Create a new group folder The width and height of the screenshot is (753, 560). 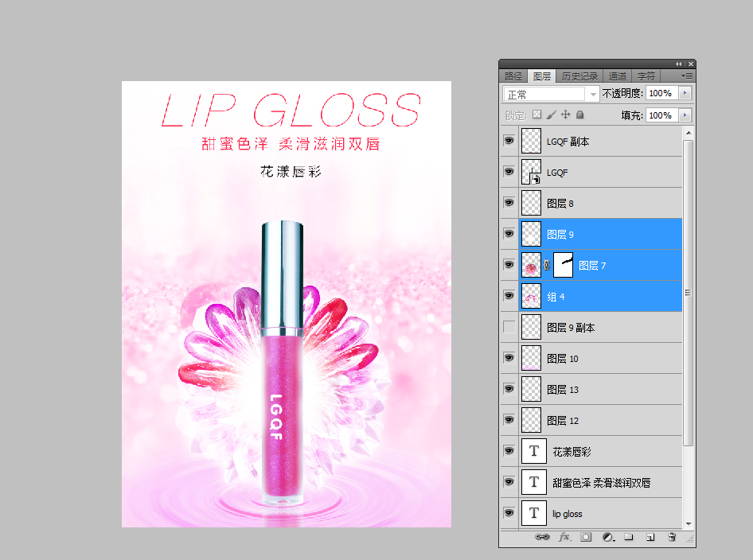click(x=629, y=537)
